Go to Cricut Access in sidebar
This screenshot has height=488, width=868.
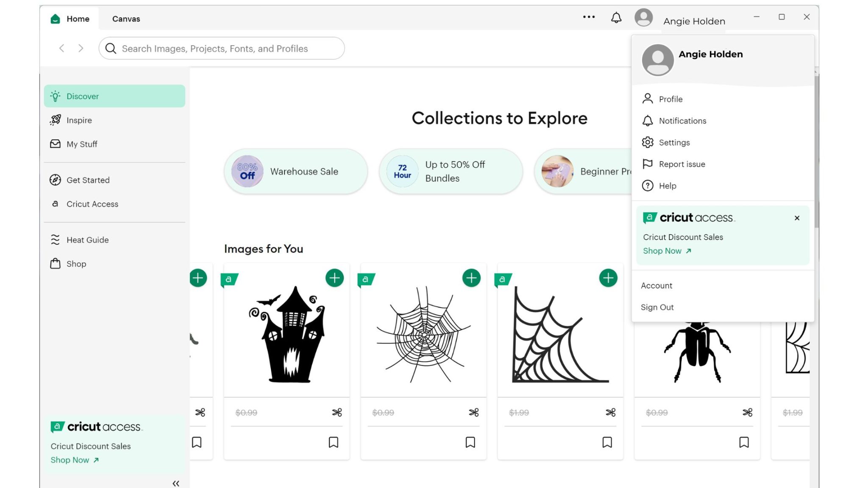click(92, 204)
